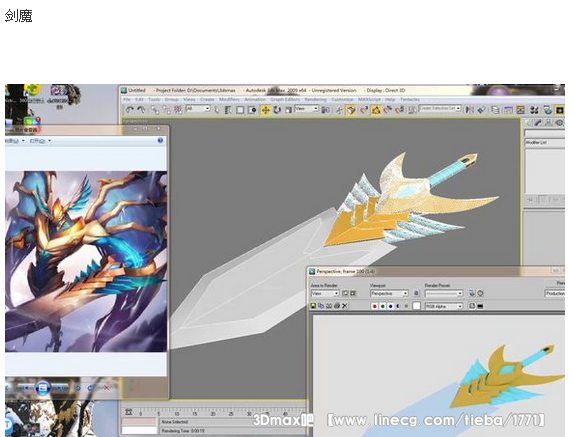Select the Bind to Space Warp tool
Image resolution: width=574 pixels, height=437 pixels.
178,109
